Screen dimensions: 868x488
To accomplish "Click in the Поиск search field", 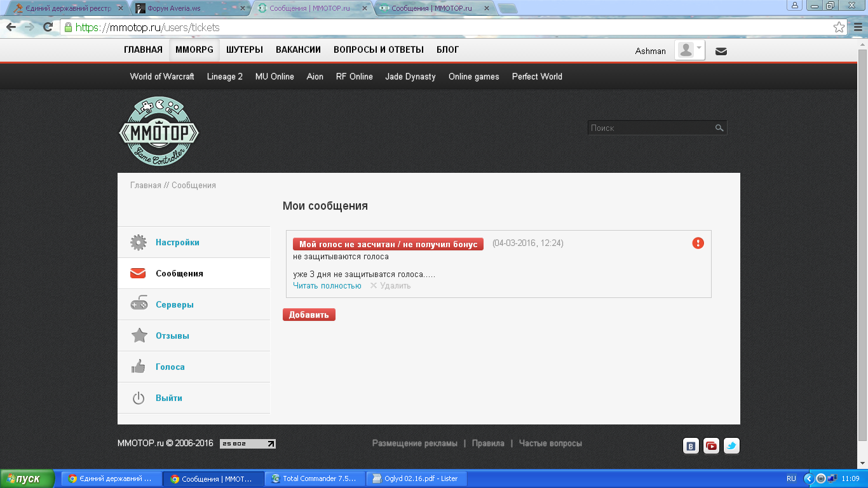I will pos(649,128).
